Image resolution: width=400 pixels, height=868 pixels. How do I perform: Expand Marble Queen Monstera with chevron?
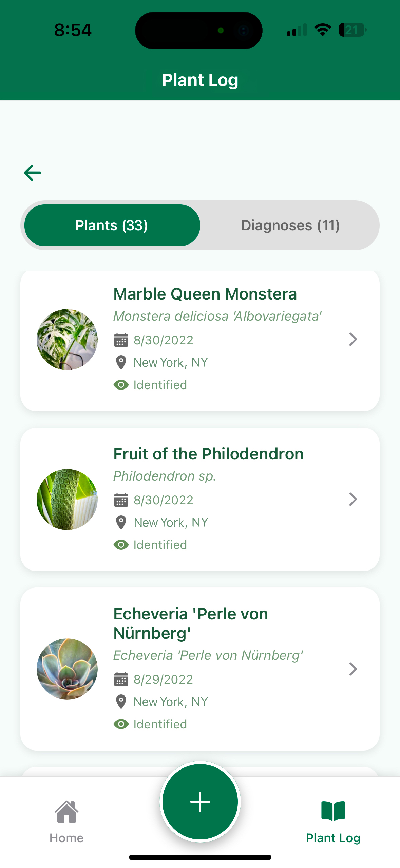[x=353, y=339]
